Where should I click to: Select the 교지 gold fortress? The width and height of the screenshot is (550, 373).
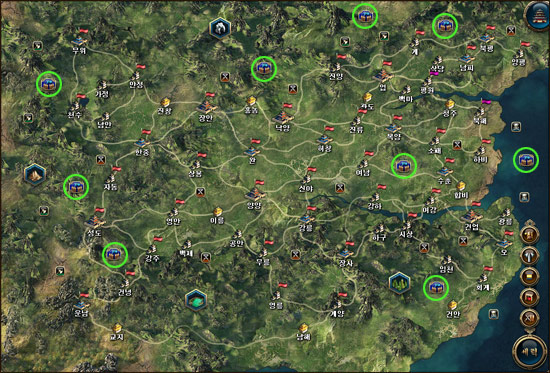(x=118, y=328)
